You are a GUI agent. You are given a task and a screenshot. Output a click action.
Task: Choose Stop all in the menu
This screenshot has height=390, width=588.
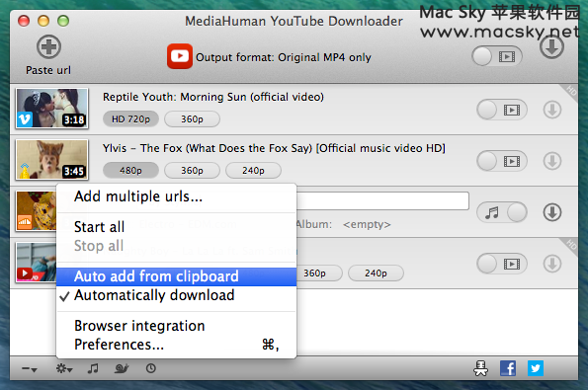(x=176, y=246)
